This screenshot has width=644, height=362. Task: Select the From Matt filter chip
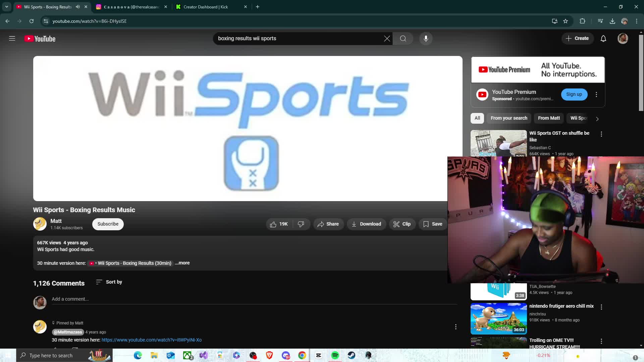(x=548, y=118)
